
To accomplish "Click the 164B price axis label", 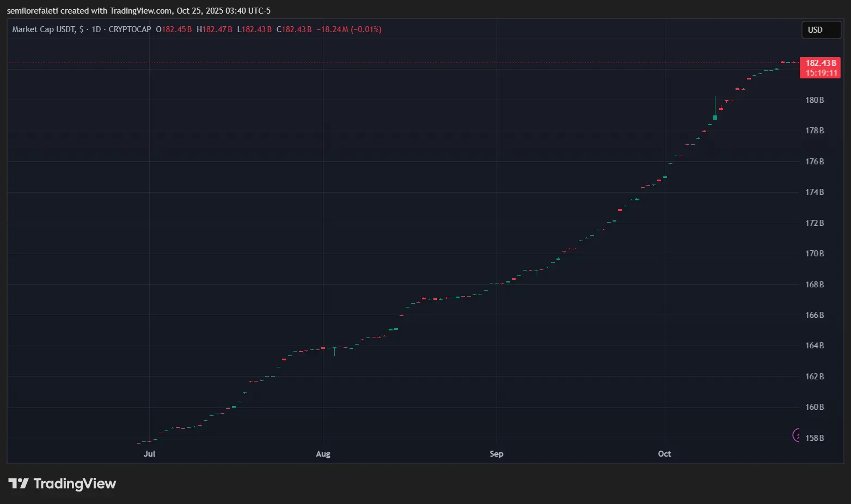I will (x=815, y=346).
